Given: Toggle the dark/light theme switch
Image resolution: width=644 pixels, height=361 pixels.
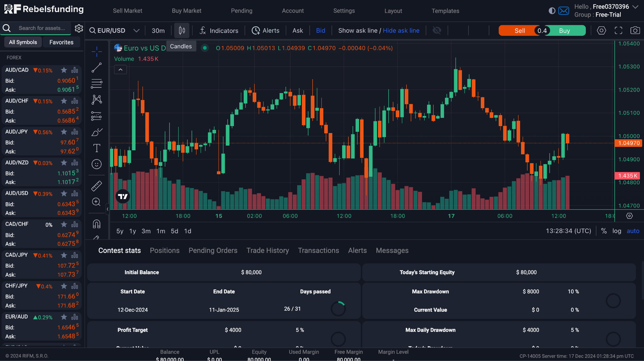Looking at the screenshot, I should pos(552,11).
